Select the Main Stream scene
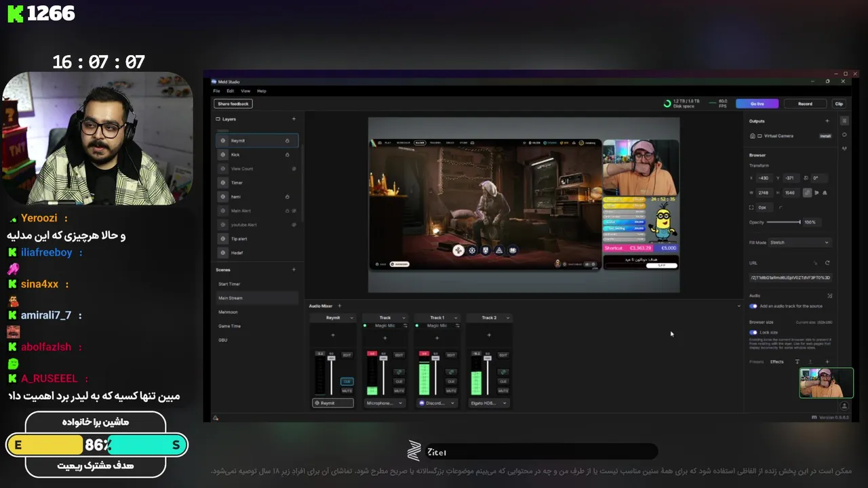868x488 pixels. [257, 298]
